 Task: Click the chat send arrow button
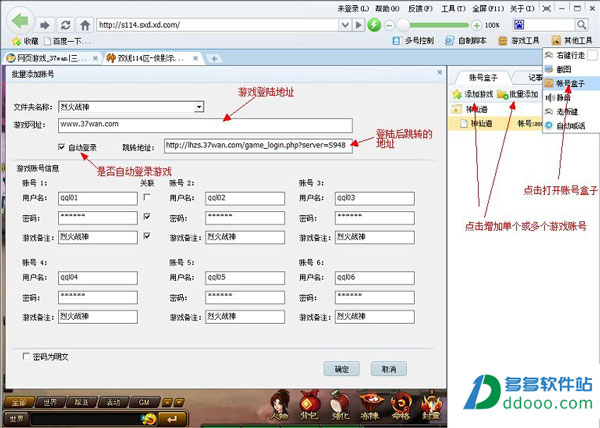[173, 419]
